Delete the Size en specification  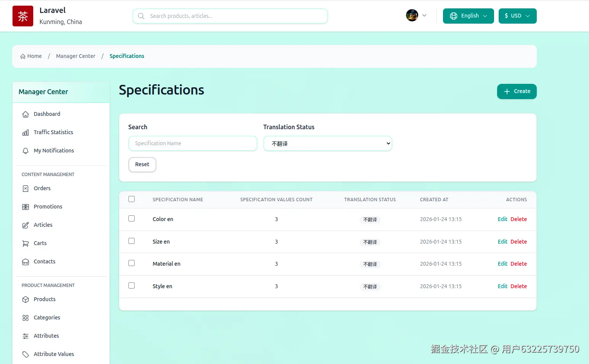(518, 242)
